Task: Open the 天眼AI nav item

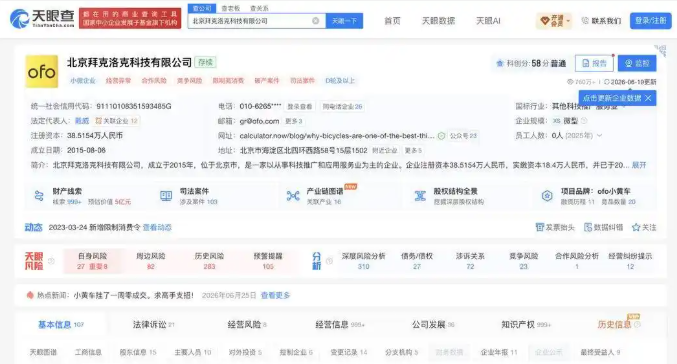Action: (x=488, y=21)
